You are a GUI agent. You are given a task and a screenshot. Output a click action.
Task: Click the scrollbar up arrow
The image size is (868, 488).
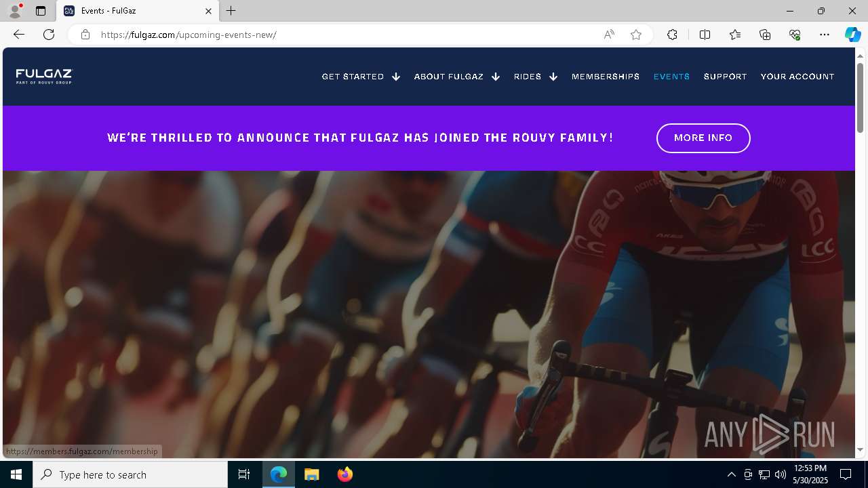(861, 55)
